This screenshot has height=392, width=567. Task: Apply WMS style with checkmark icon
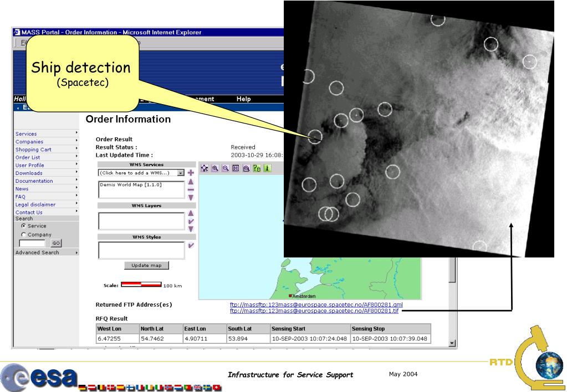coord(191,246)
